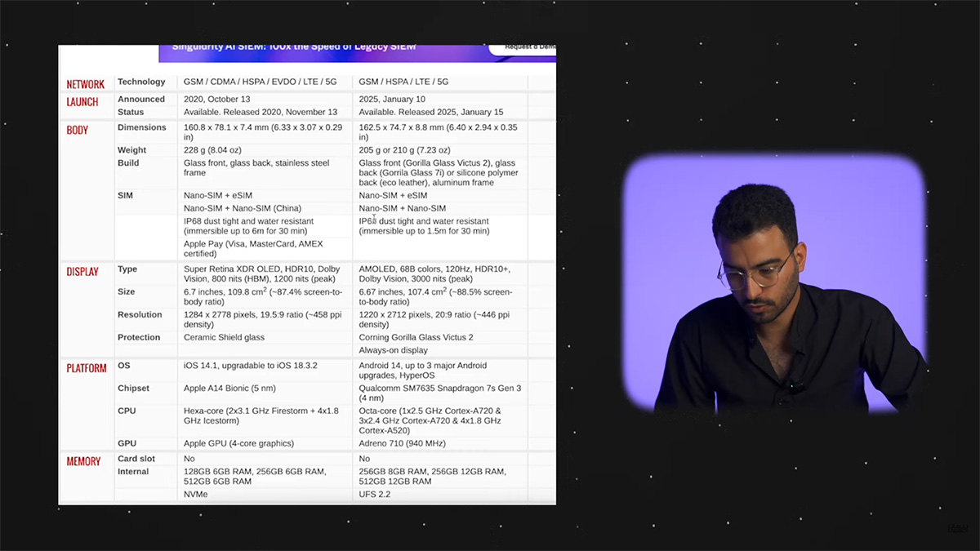Click the NETWORK section header
The height and width of the screenshot is (551, 980).
pyautogui.click(x=86, y=85)
